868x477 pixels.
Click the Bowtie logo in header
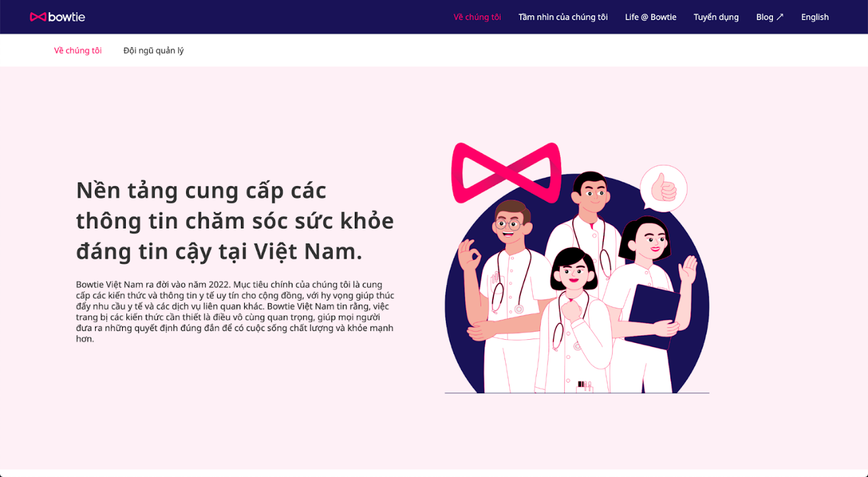[57, 17]
